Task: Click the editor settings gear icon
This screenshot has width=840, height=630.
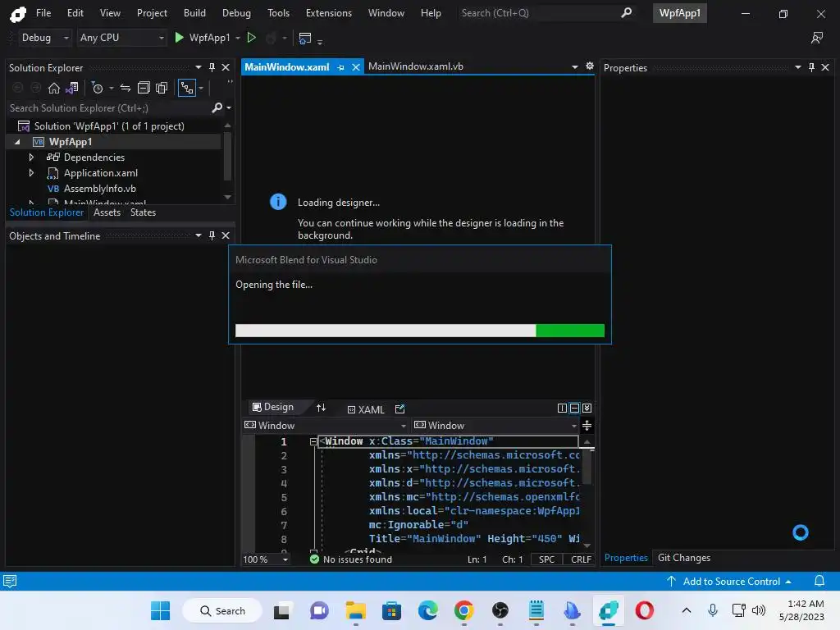Action: [x=589, y=66]
